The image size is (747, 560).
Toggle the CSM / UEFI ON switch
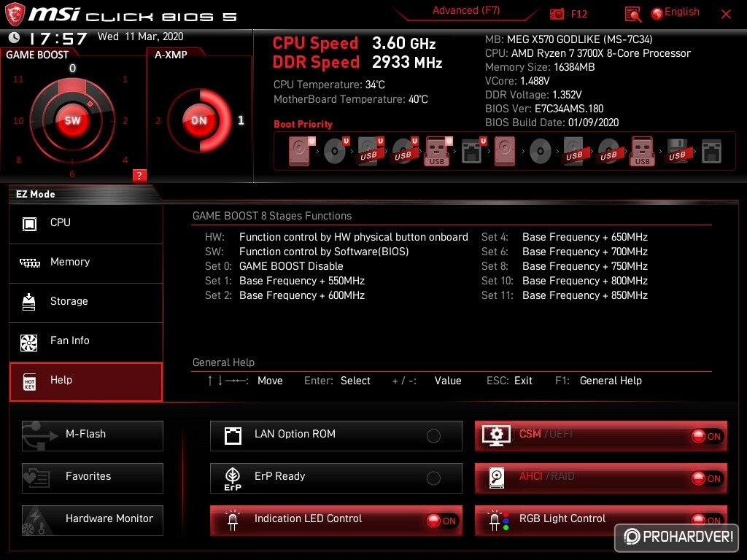706,436
